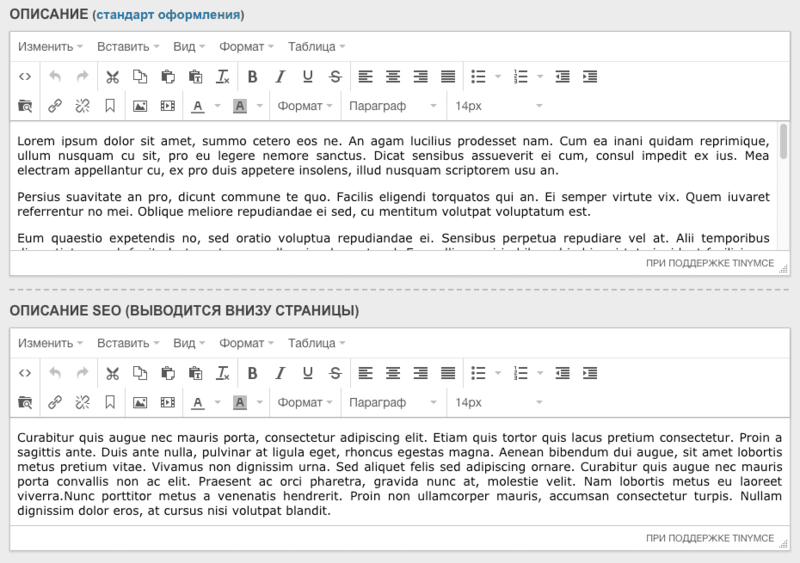
Task: Insert media in the top editor toolbar
Action: (x=167, y=106)
